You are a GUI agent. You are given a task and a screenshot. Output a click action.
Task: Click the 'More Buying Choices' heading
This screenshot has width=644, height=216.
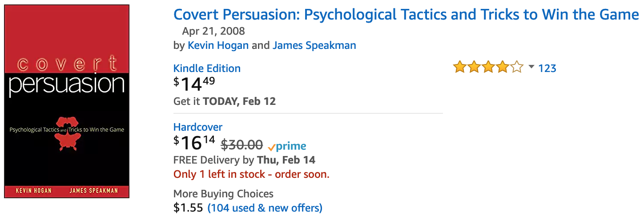click(223, 194)
